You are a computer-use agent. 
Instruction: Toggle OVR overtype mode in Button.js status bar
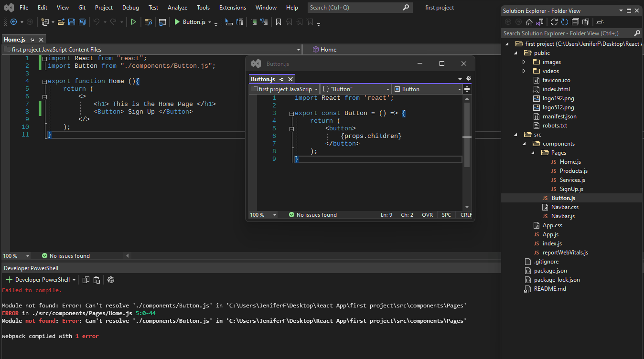427,215
